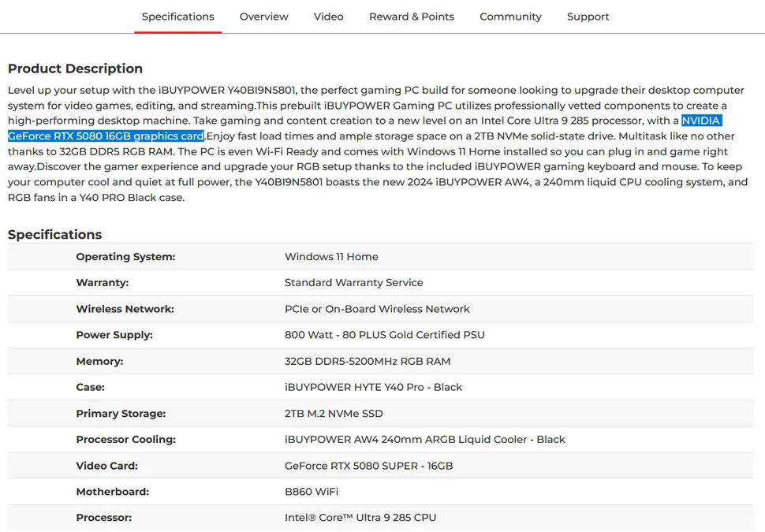Viewport: 765px width, 532px height.
Task: Click the Wireless Network row label
Action: tap(125, 309)
